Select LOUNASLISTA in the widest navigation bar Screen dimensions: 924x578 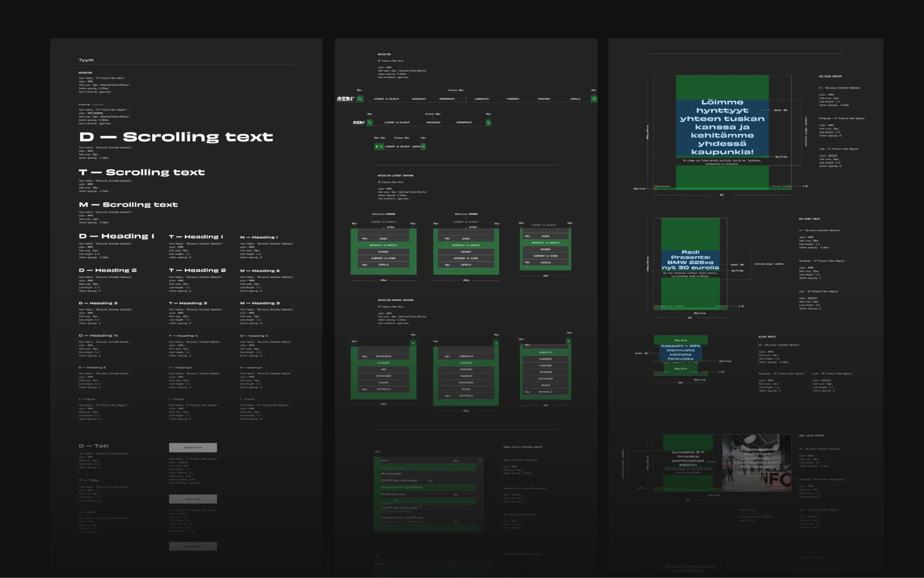[481, 99]
